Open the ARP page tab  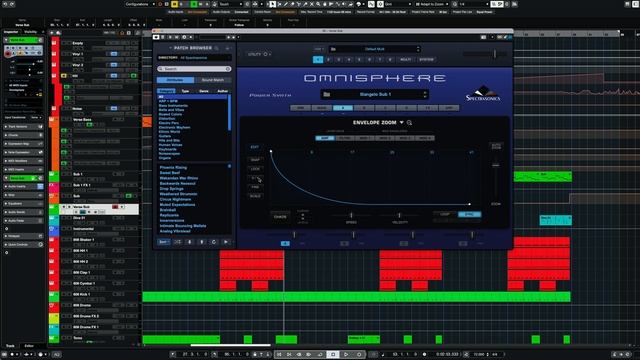449,108
